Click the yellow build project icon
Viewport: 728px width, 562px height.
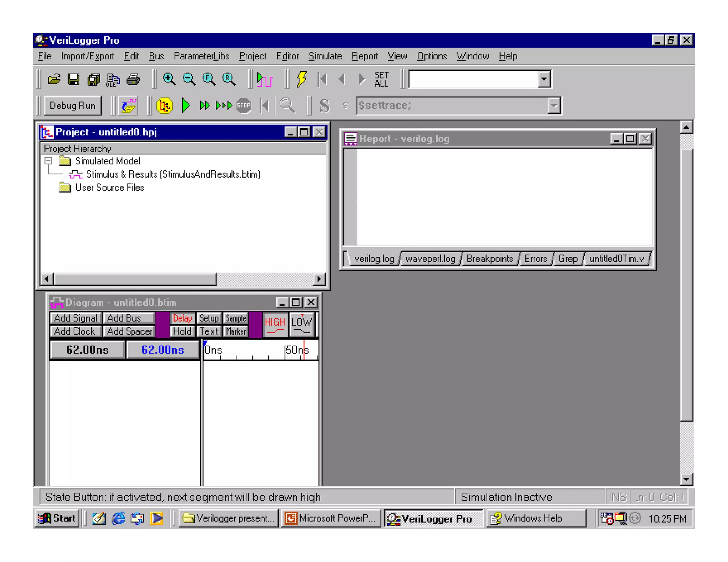tap(165, 106)
